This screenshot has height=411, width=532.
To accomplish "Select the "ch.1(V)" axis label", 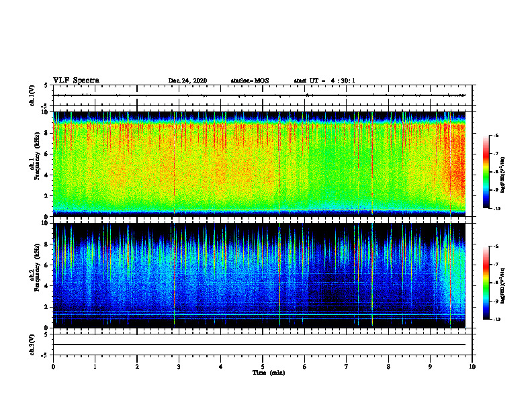I will click(x=32, y=95).
